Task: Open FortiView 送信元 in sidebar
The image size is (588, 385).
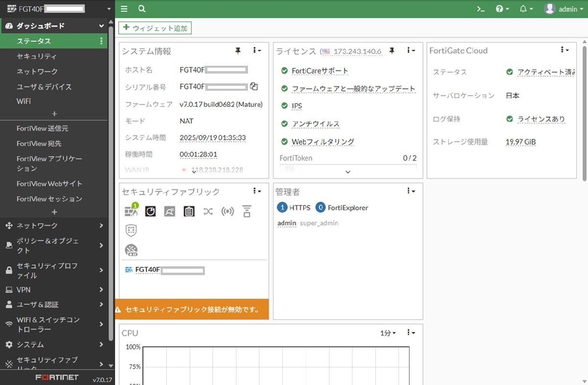Action: click(43, 128)
